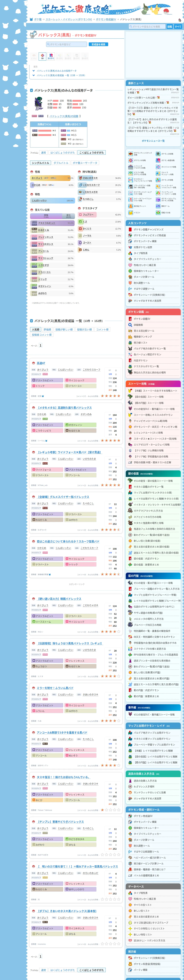
Task: Focus 育成論 ポケモン名や技など search field
Action: pyautogui.click(x=67, y=45)
